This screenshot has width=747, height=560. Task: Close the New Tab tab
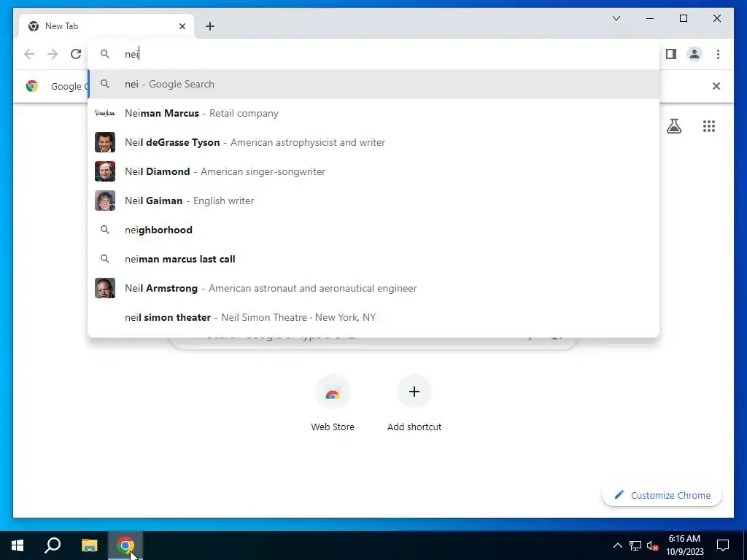(x=182, y=26)
